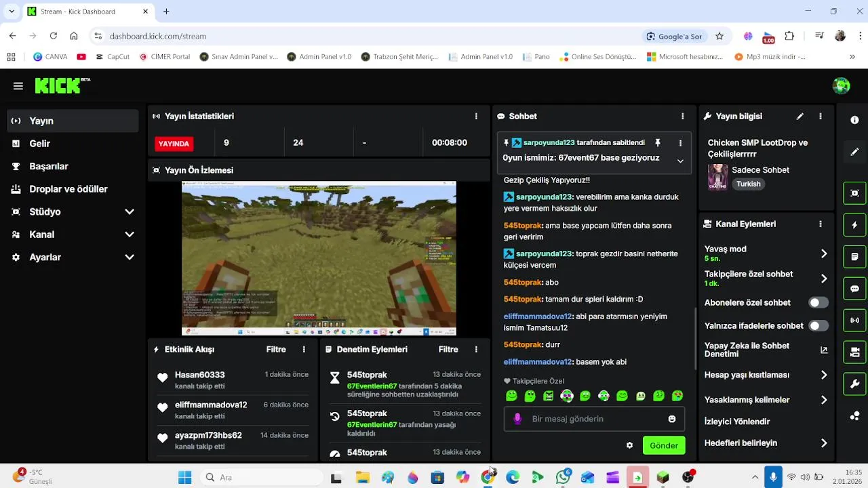Viewport: 868px width, 488px height.
Task: Open Denetim Eylemleri options menu
Action: coord(477,350)
